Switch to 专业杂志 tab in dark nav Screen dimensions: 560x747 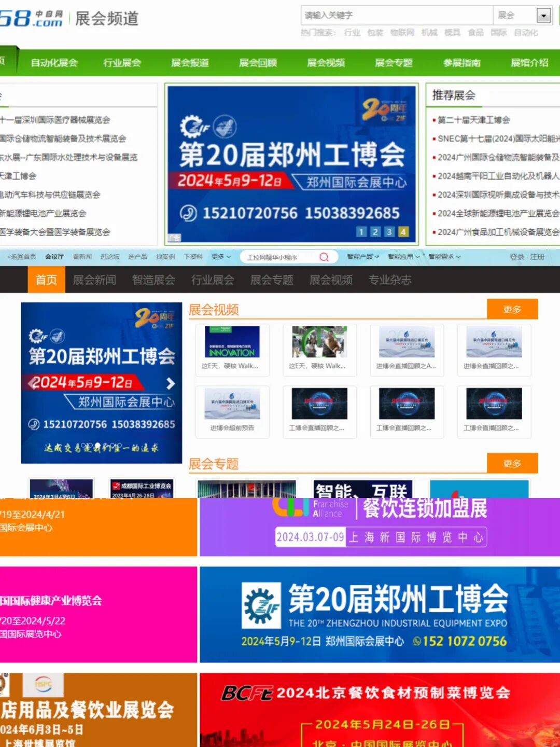coord(390,280)
